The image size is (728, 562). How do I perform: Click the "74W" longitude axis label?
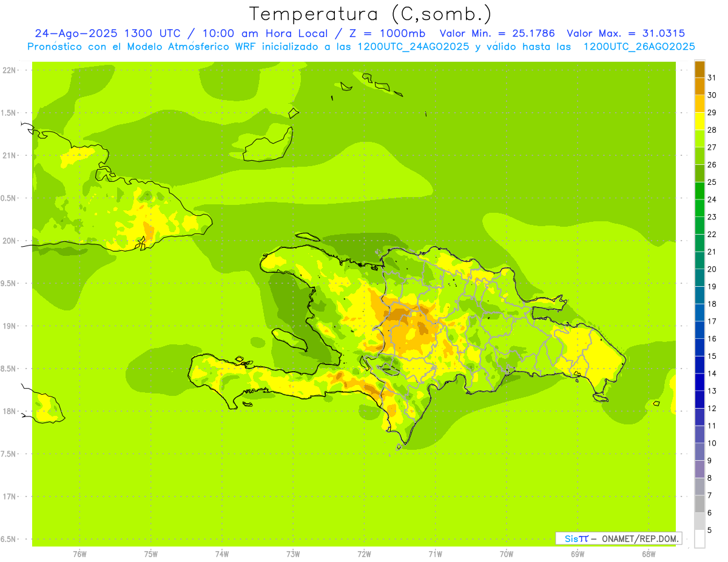[x=222, y=554]
